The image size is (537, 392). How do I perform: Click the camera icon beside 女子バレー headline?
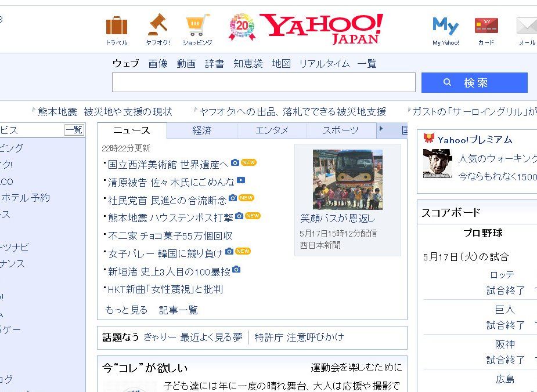click(229, 252)
